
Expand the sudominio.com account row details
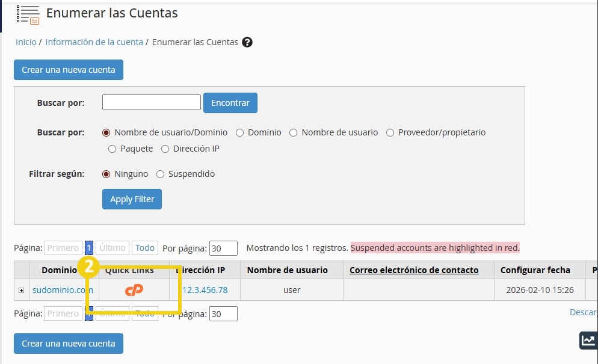[x=20, y=289]
